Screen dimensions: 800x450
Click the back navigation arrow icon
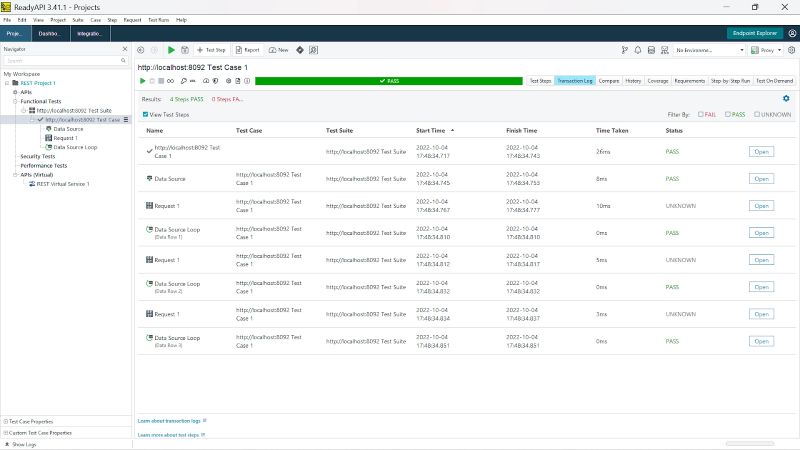click(x=141, y=50)
